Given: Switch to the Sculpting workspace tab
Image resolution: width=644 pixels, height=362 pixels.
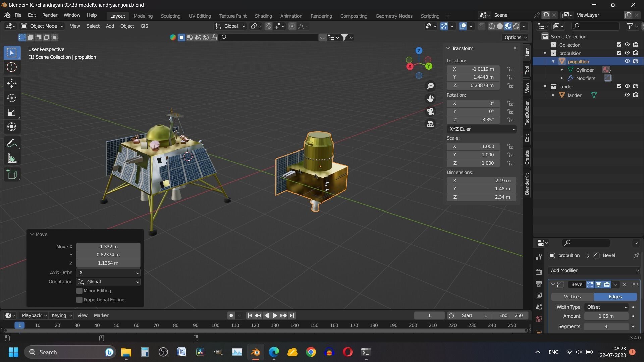Looking at the screenshot, I should click(170, 16).
